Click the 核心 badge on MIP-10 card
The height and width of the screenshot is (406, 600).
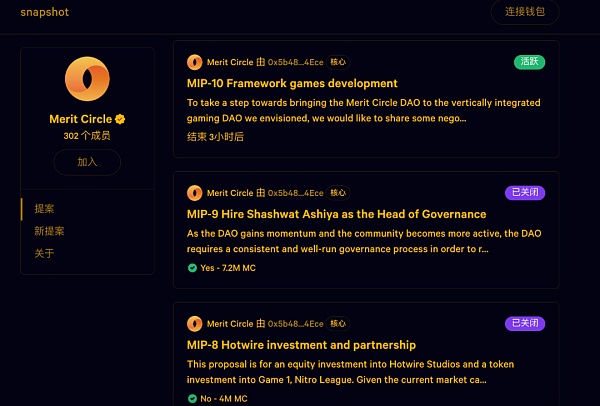click(338, 62)
